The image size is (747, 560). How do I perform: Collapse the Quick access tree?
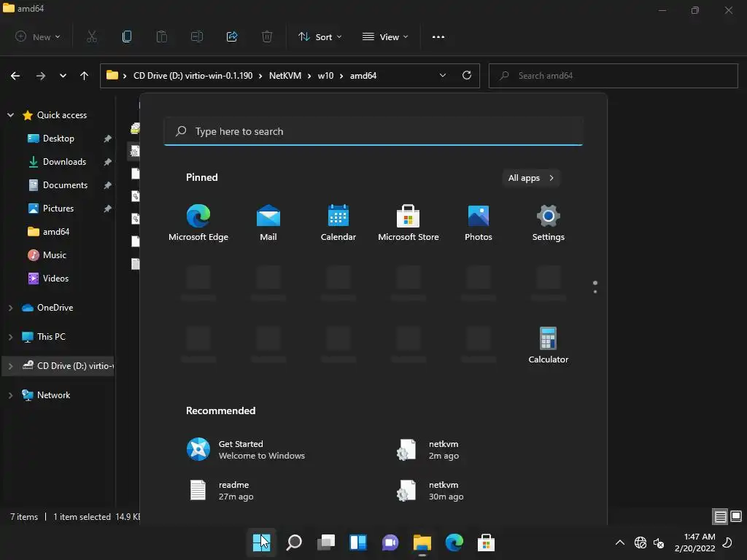10,115
